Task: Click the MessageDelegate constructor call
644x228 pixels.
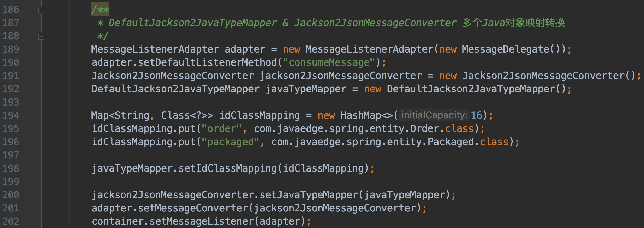Action: tap(505, 49)
